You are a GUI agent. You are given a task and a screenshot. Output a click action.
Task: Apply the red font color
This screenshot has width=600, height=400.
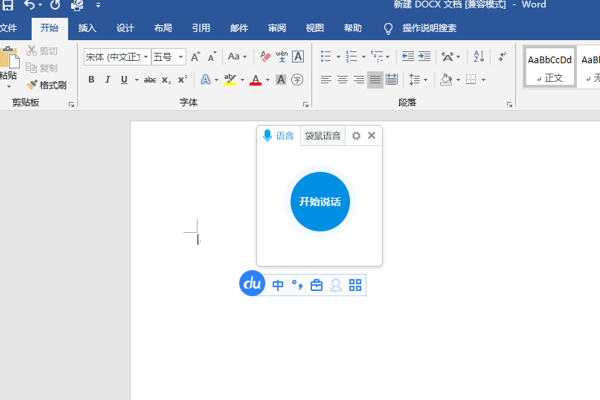pos(256,80)
